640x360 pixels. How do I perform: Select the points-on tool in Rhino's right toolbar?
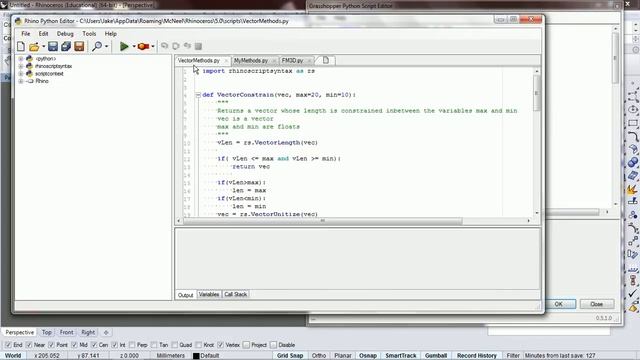pos(633,242)
